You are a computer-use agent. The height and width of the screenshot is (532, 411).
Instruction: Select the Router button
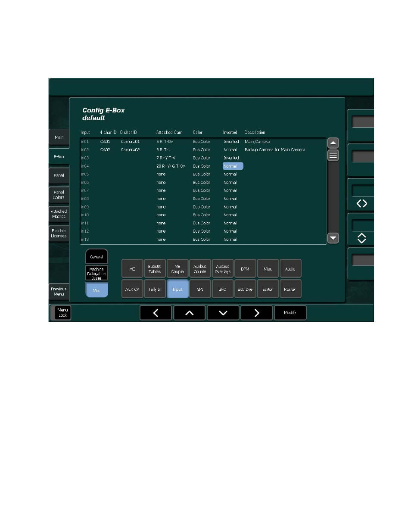coord(290,289)
